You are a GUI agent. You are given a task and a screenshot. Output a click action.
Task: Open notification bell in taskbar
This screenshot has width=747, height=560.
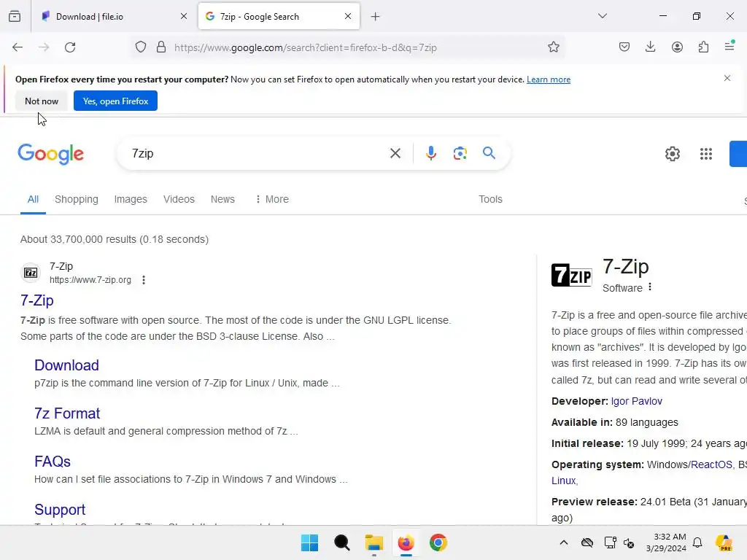click(x=697, y=542)
